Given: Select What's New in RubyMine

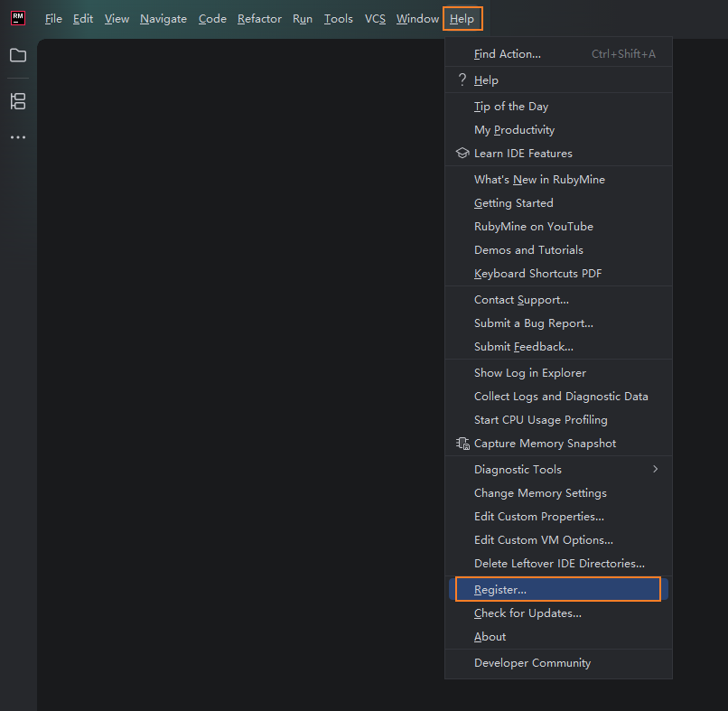Looking at the screenshot, I should (x=558, y=179).
